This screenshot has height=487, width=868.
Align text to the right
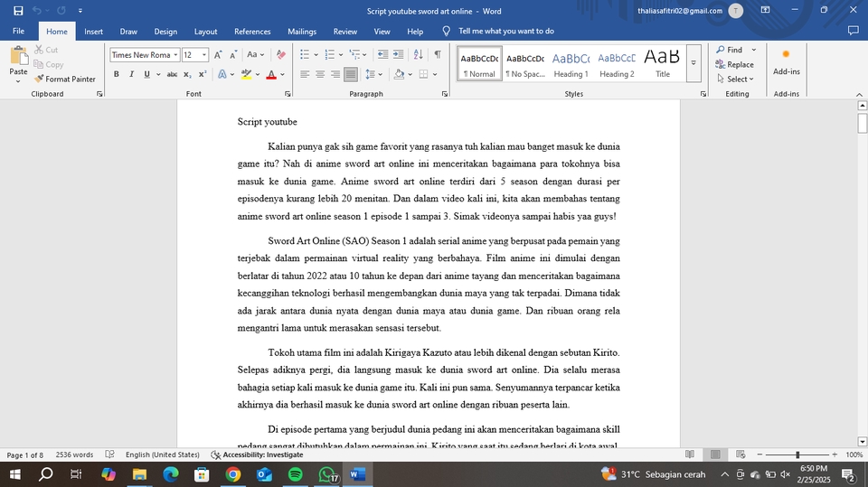pos(335,74)
